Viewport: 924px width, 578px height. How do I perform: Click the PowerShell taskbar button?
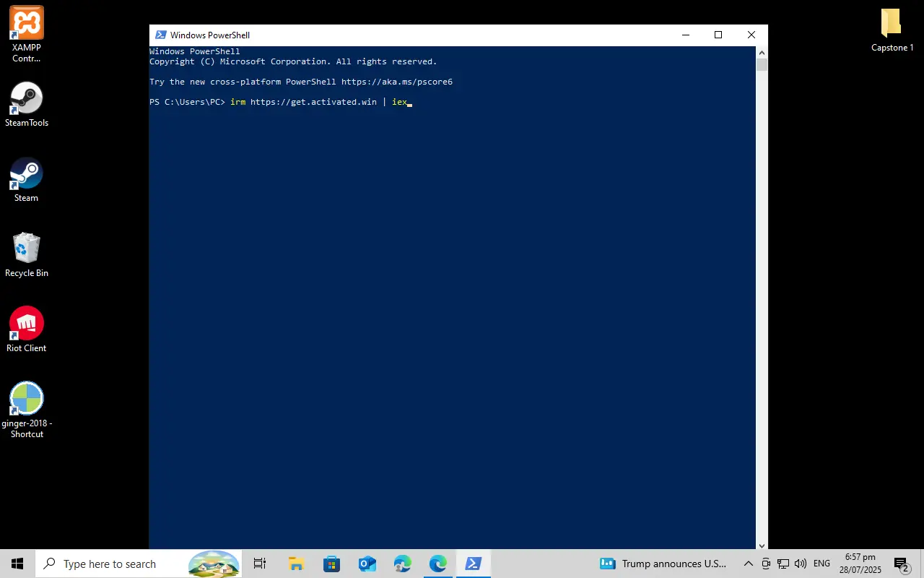point(474,564)
